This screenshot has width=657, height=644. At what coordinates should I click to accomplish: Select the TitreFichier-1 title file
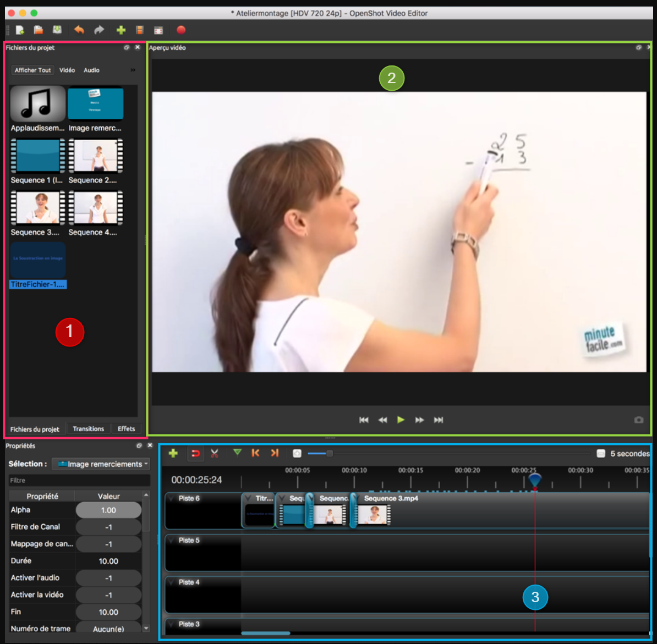(38, 266)
